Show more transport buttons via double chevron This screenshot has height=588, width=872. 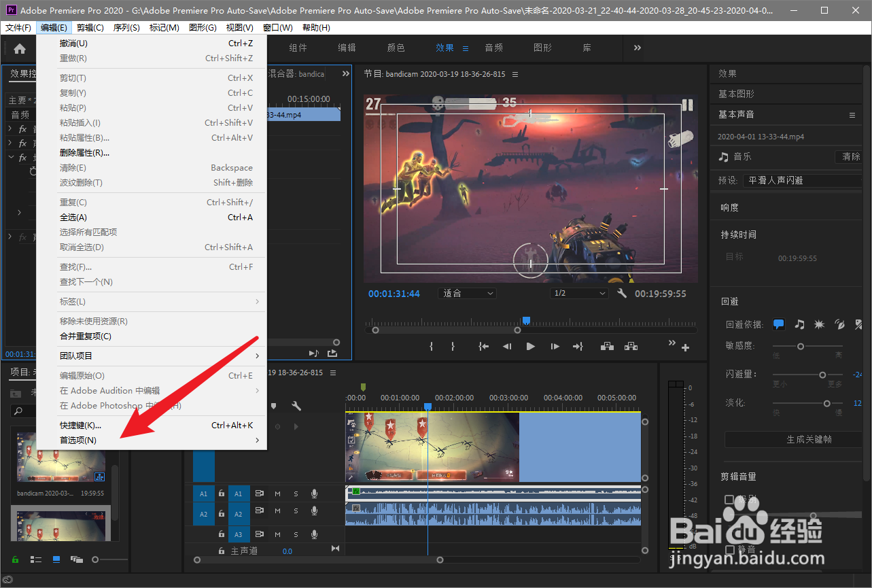tap(672, 343)
